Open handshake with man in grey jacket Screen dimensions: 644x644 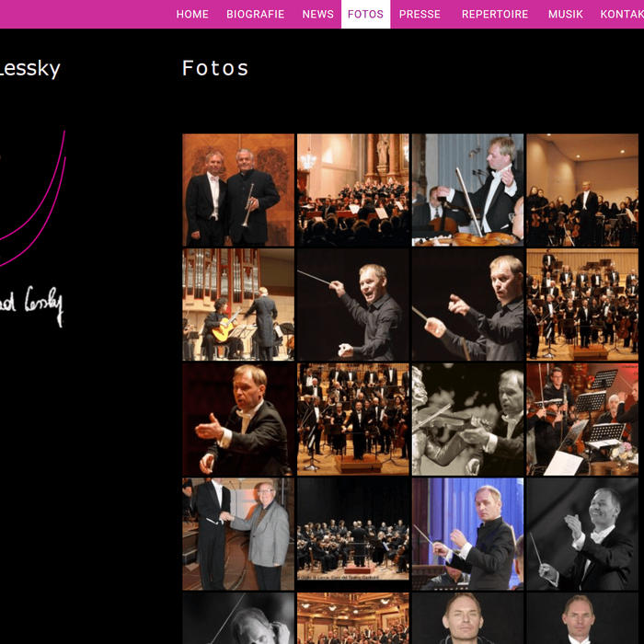(x=238, y=534)
